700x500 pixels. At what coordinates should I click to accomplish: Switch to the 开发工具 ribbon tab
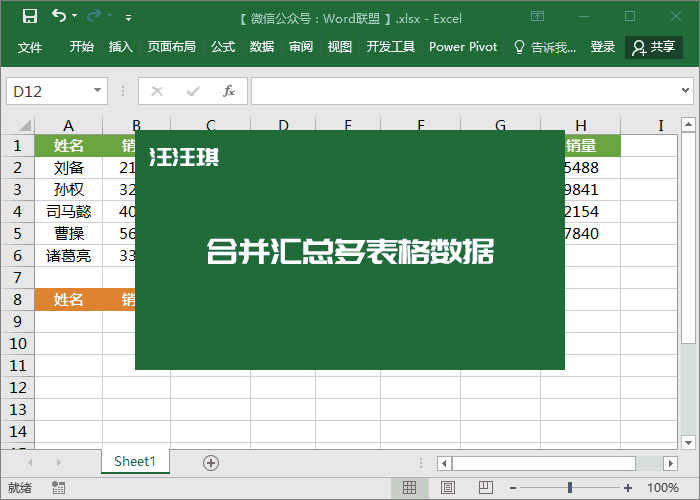click(391, 47)
